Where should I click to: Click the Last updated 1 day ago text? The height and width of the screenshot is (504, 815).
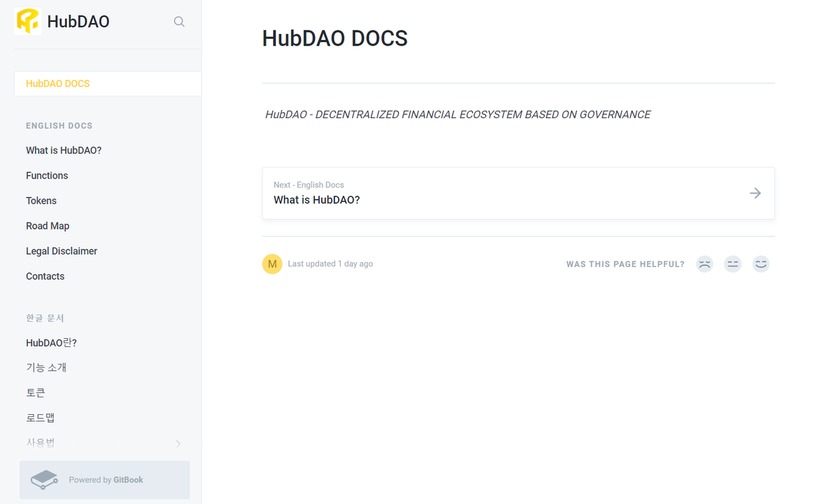point(330,264)
